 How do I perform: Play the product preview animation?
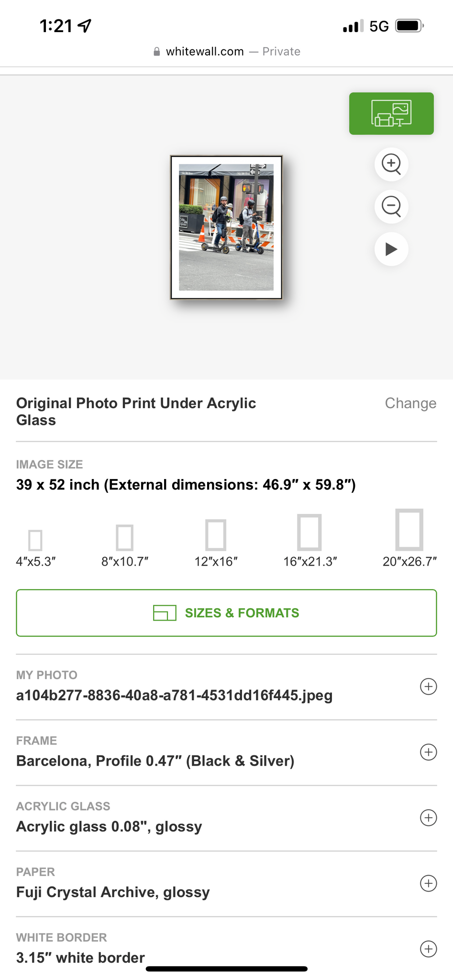(391, 249)
